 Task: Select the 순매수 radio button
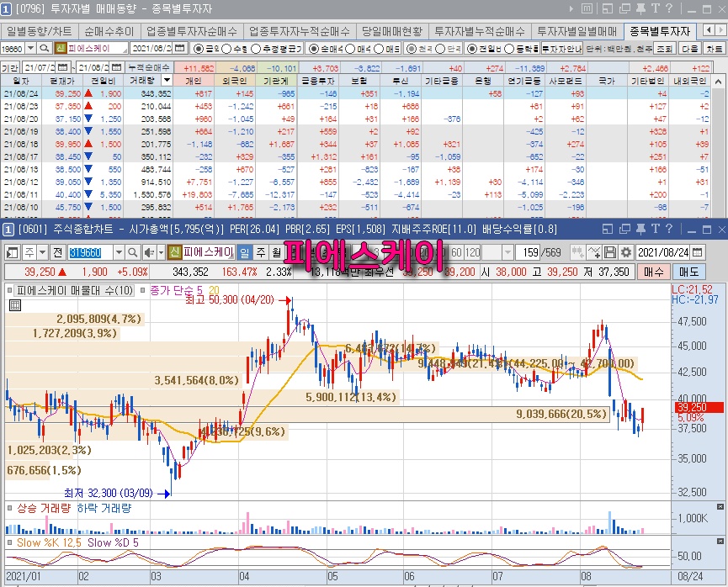click(x=313, y=49)
